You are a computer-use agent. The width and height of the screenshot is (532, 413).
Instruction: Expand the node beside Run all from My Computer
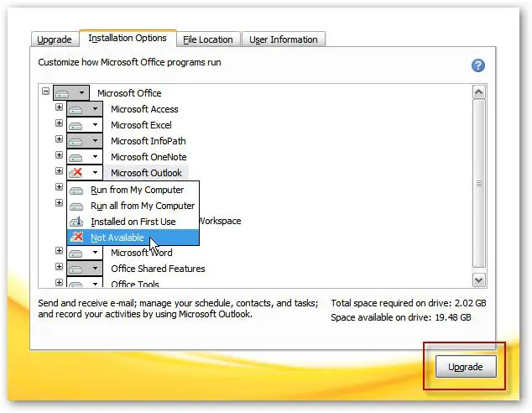click(x=59, y=203)
